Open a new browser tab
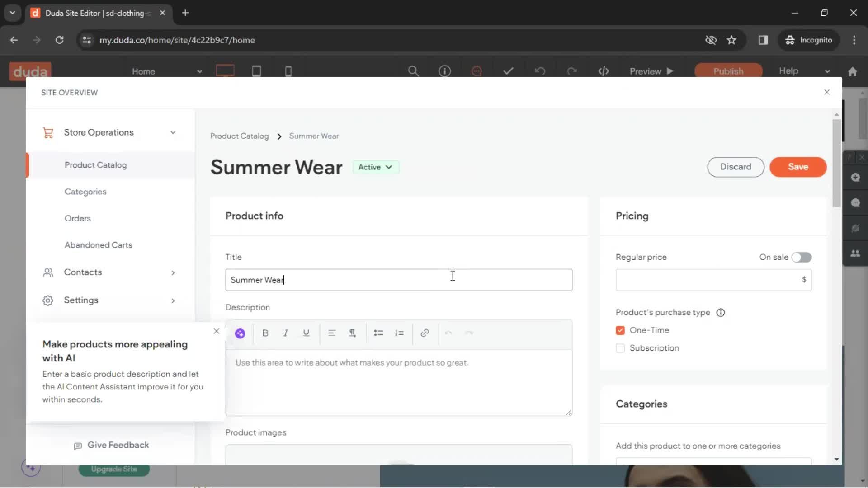The height and width of the screenshot is (488, 868). click(x=185, y=13)
